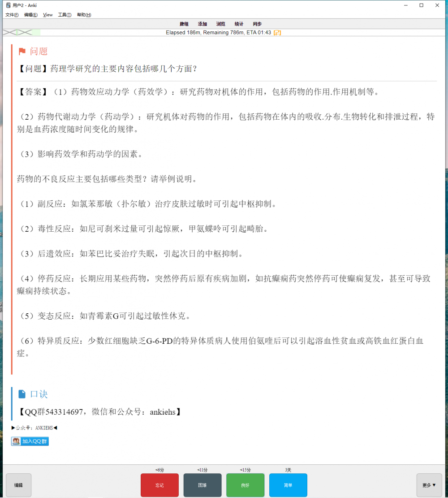This screenshot has height=498, width=448.
Task: Open the 编辑(E) menu
Action: tap(30, 15)
